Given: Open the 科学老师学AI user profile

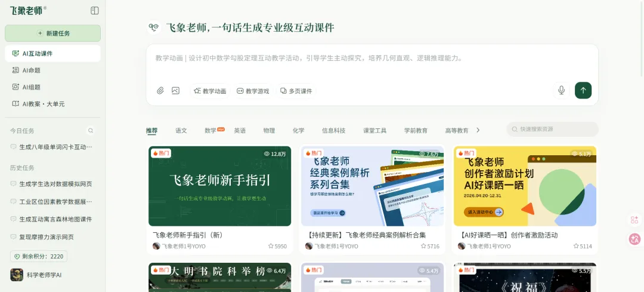Looking at the screenshot, I should pyautogui.click(x=36, y=275).
